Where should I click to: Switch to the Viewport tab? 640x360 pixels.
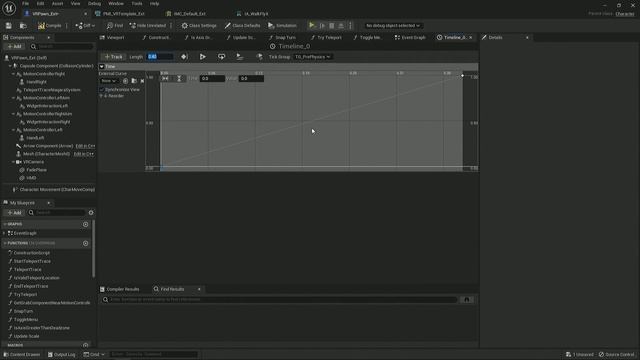(x=116, y=37)
